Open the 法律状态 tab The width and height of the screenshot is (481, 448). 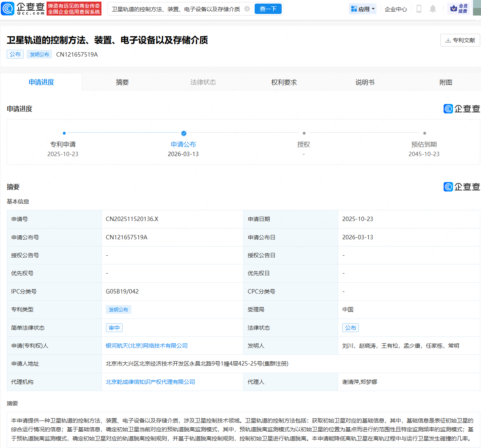[203, 82]
